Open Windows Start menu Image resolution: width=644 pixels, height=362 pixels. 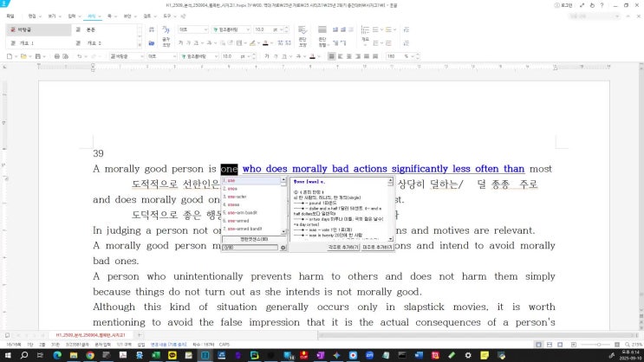[8, 355]
